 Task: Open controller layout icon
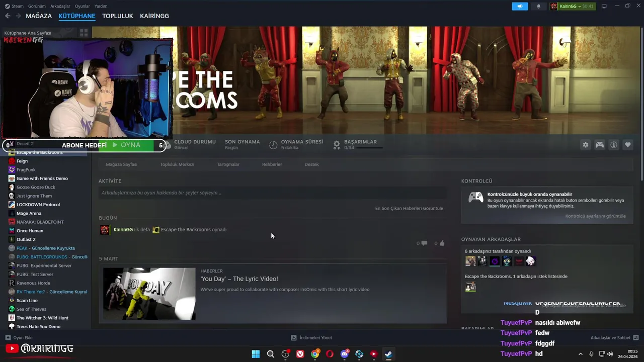[600, 145]
